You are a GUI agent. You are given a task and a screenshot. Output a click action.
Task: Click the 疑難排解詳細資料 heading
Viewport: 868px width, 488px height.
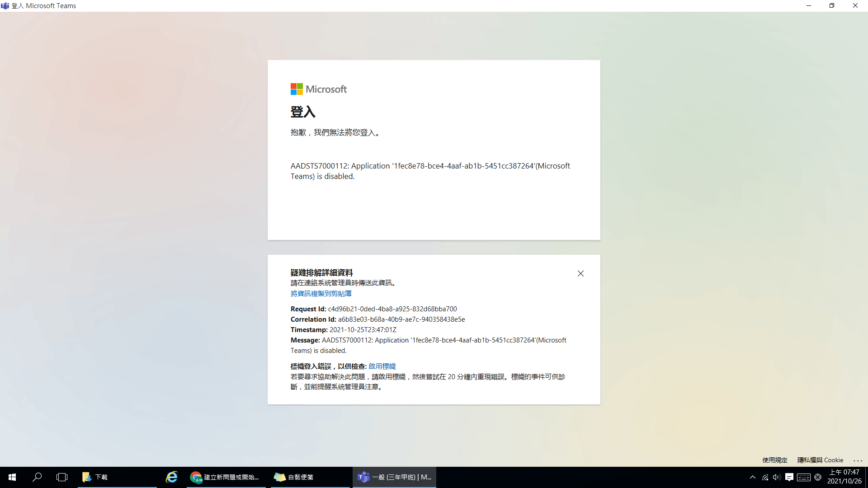coord(321,272)
